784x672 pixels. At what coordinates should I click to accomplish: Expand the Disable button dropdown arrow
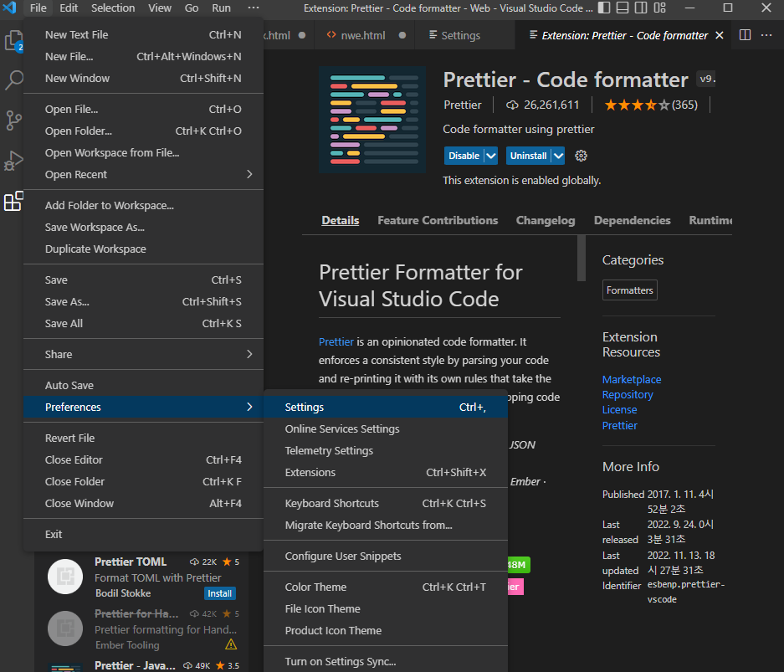click(491, 156)
